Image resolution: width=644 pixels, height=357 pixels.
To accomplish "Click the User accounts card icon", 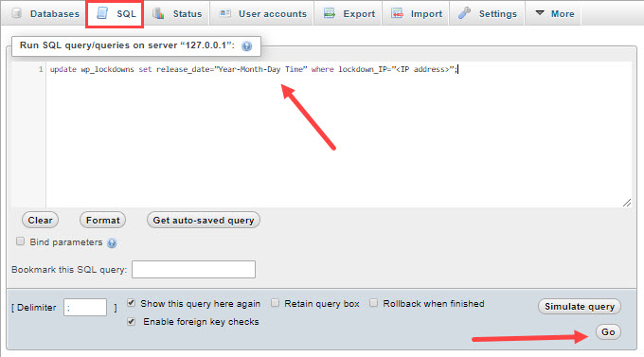I will 224,13.
